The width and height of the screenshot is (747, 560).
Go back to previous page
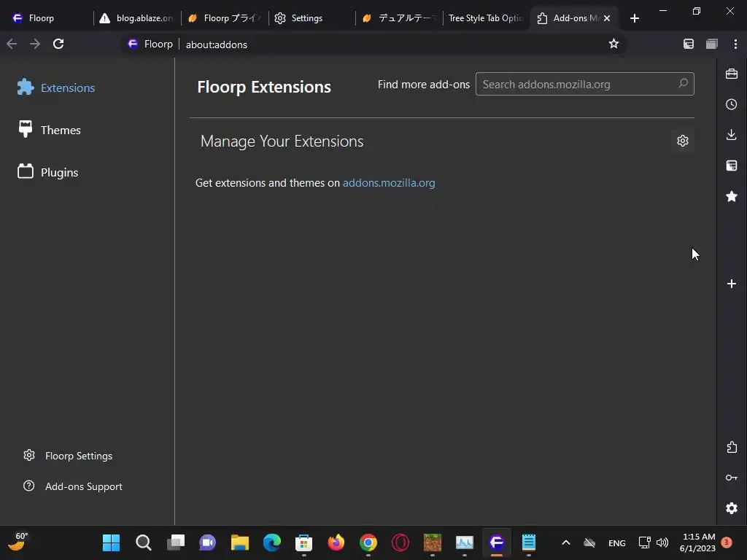click(12, 44)
